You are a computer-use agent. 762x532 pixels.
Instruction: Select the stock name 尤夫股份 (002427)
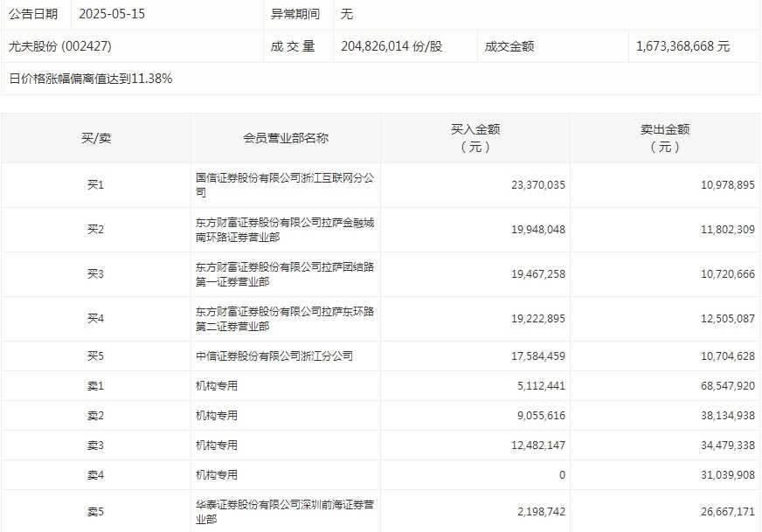60,46
